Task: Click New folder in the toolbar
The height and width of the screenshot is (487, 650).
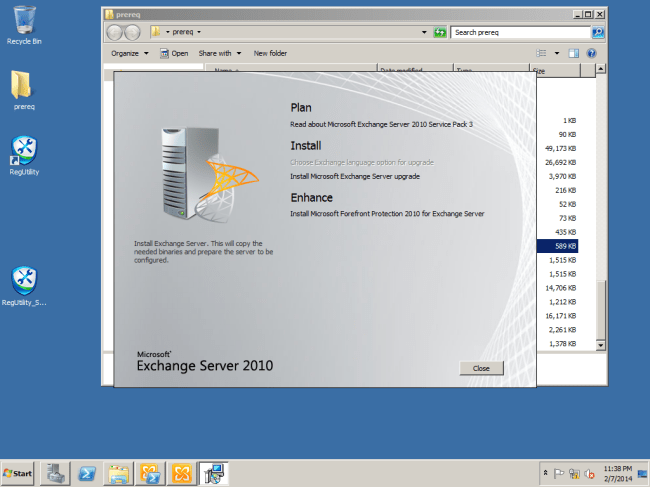Action: (x=270, y=53)
